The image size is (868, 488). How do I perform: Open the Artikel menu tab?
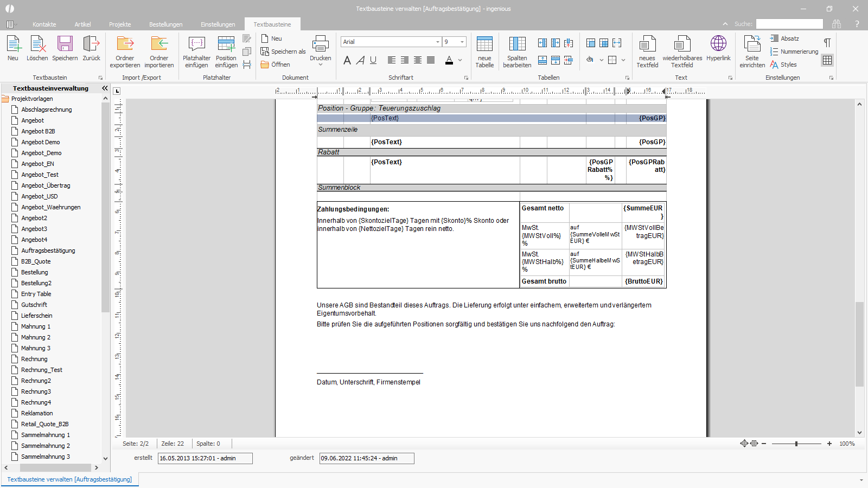(83, 24)
